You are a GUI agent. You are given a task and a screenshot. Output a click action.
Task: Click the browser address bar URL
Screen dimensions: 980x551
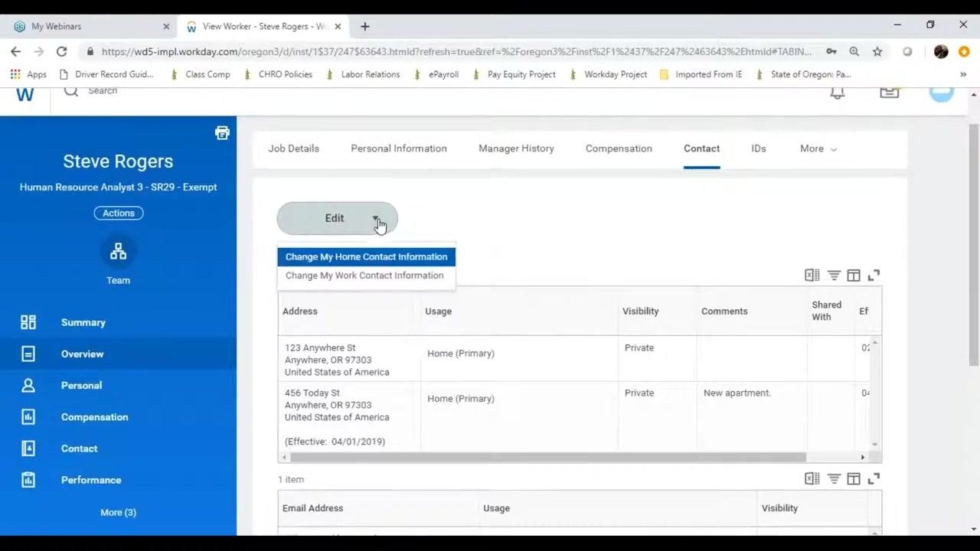tap(456, 51)
